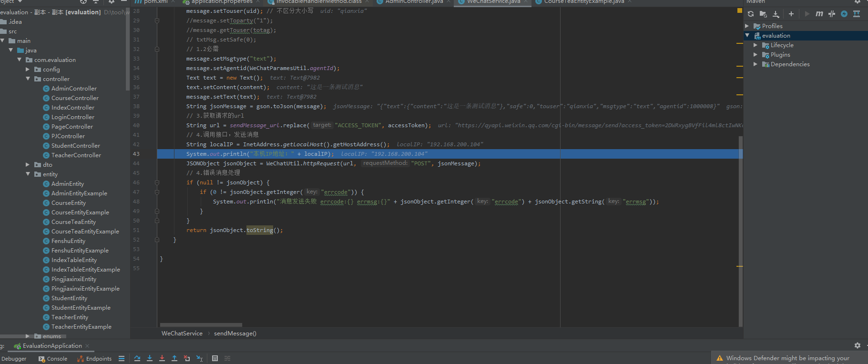
Task: Open the Console tab
Action: click(53, 359)
